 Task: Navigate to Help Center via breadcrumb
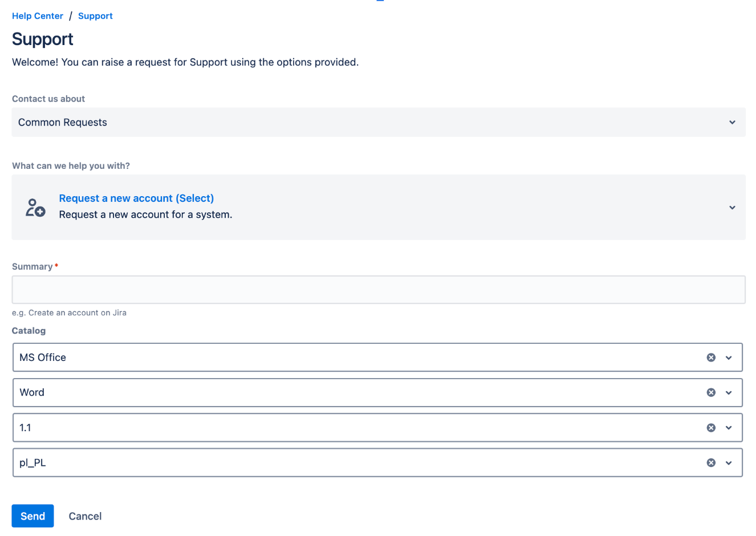tap(38, 15)
